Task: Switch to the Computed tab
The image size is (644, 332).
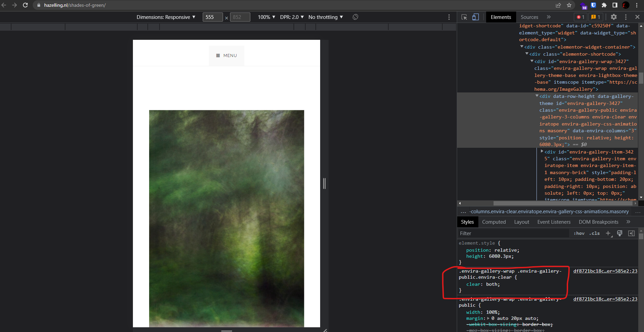Action: coord(494,222)
